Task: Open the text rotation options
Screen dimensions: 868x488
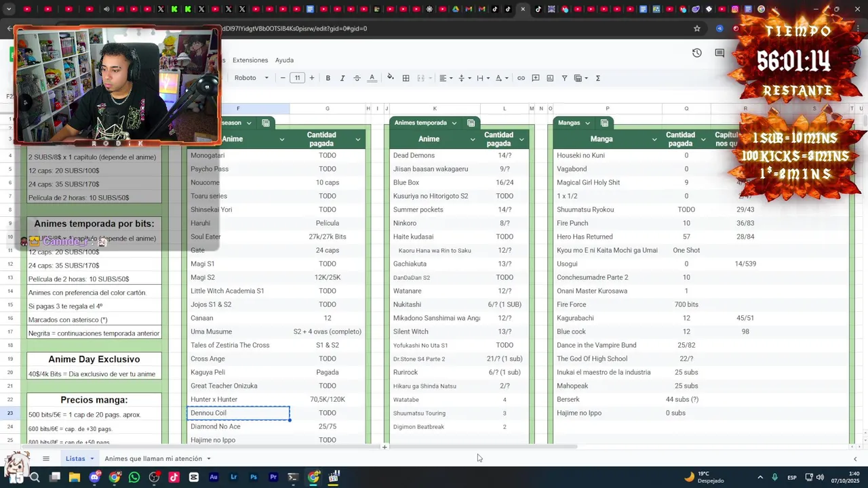Action: point(502,78)
